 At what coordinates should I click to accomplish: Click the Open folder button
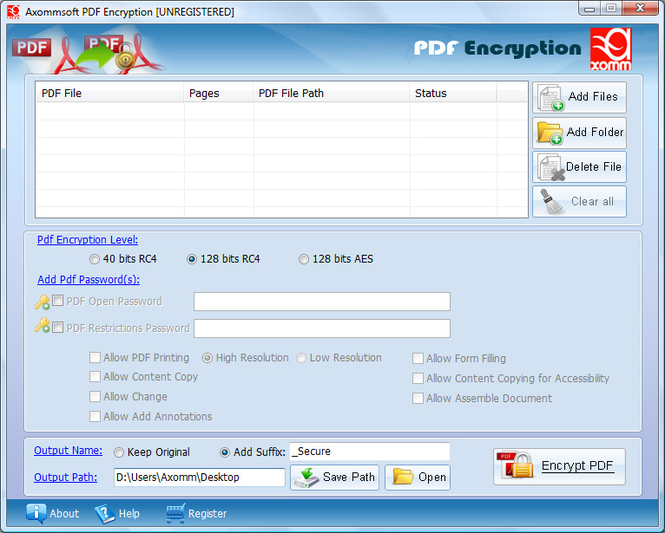pos(417,477)
